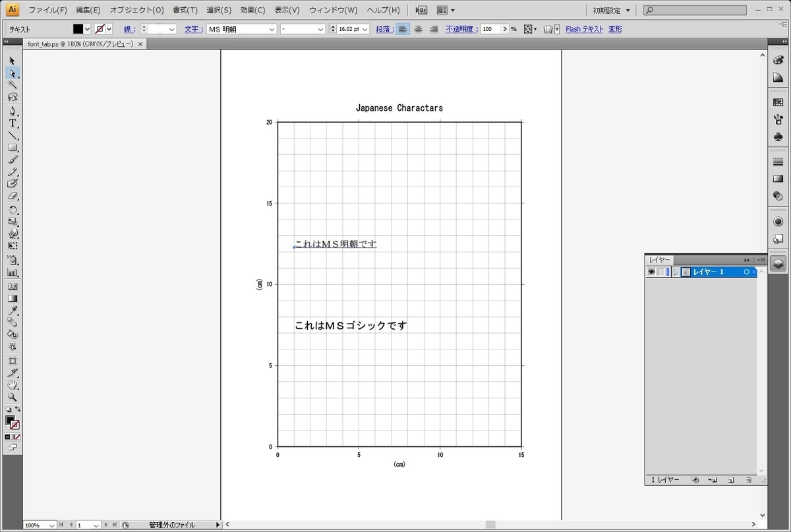Viewport: 791px width, 532px height.
Task: Open the Transparency overlapping circles panel icon
Action: 778,196
